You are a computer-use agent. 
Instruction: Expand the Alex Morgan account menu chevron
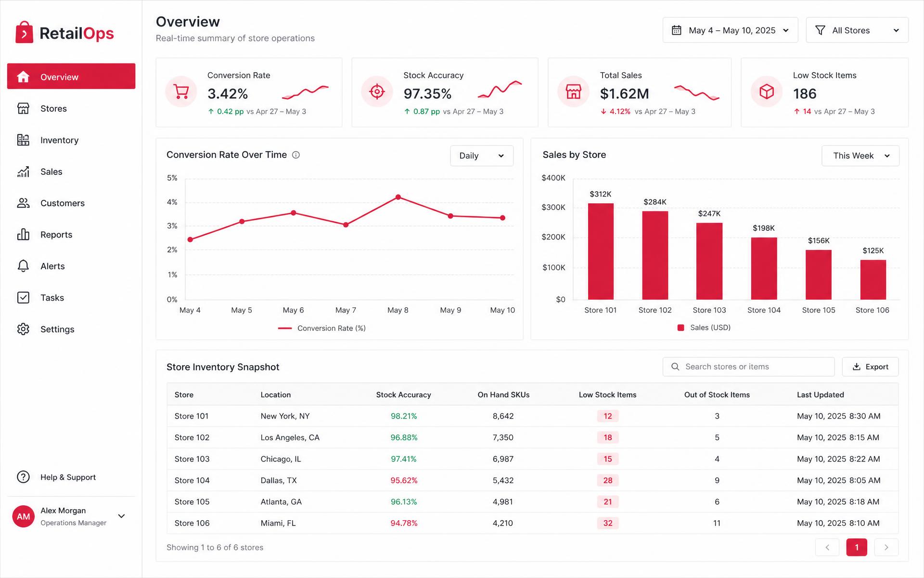pos(122,516)
